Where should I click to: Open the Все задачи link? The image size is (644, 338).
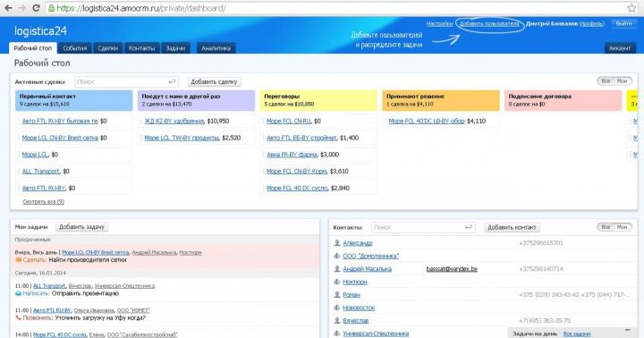point(576,334)
